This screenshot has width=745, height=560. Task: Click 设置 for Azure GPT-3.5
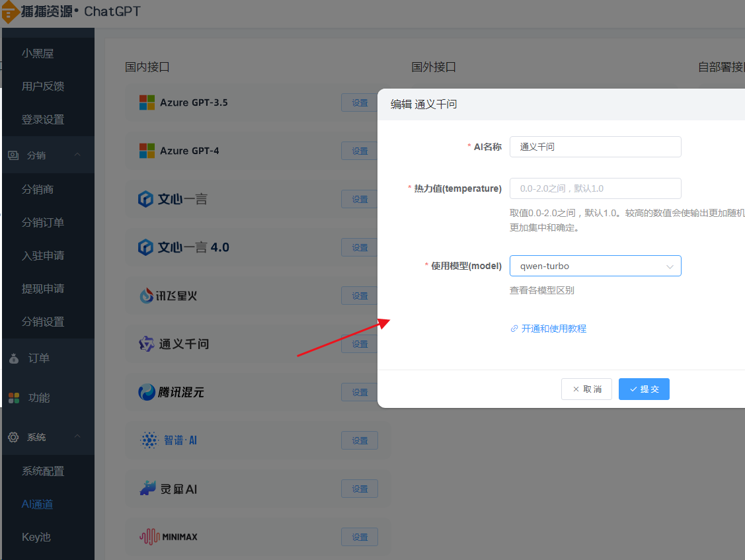click(x=360, y=102)
